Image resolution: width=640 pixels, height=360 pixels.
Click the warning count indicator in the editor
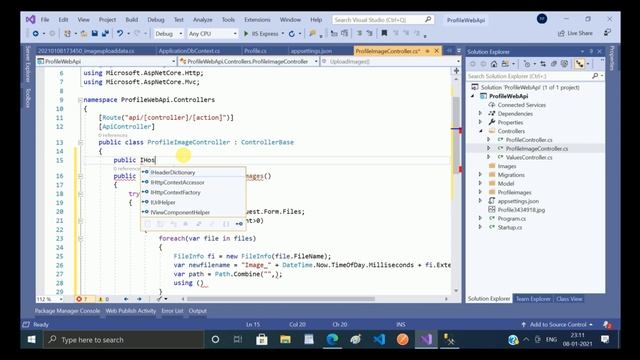pos(103,299)
